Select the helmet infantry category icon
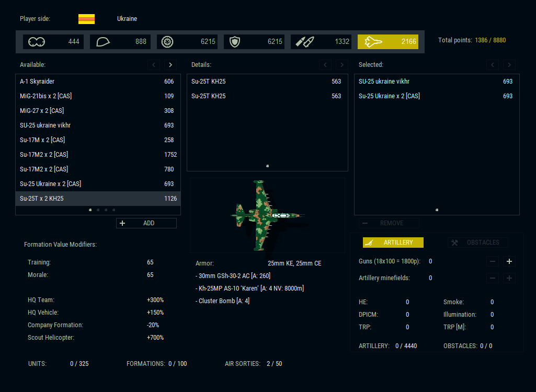 tap(104, 42)
